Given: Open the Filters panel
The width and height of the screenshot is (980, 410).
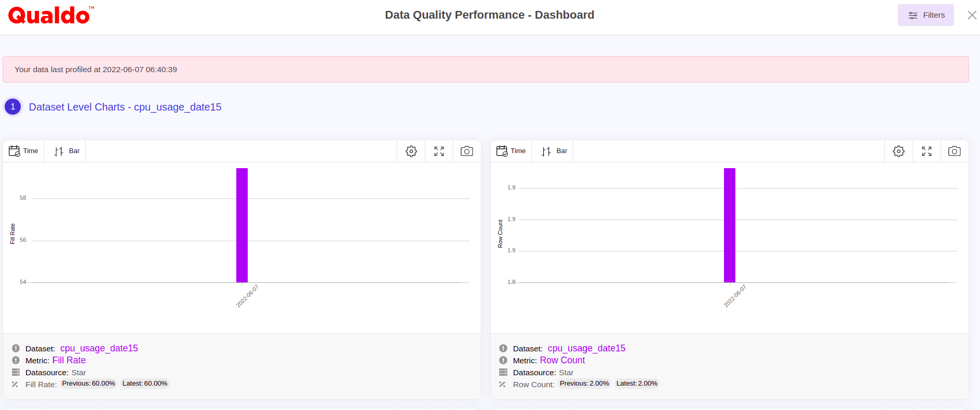Looking at the screenshot, I should [x=925, y=15].
